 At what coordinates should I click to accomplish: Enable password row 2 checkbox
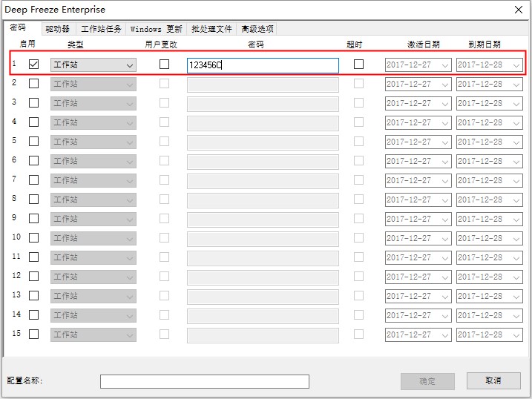pyautogui.click(x=34, y=84)
